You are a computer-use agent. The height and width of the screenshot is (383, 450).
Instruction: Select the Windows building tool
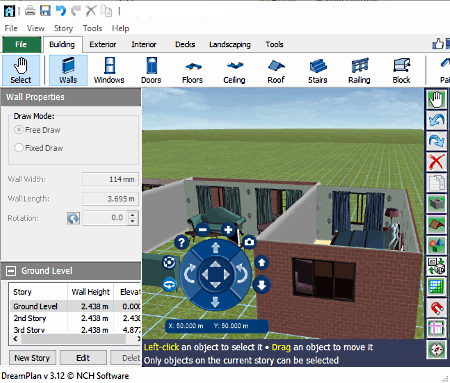click(x=109, y=70)
